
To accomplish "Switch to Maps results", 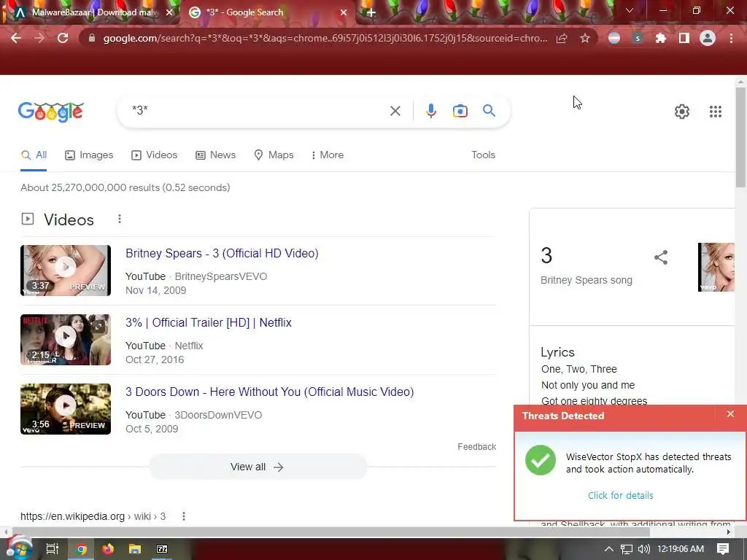I will pyautogui.click(x=274, y=155).
